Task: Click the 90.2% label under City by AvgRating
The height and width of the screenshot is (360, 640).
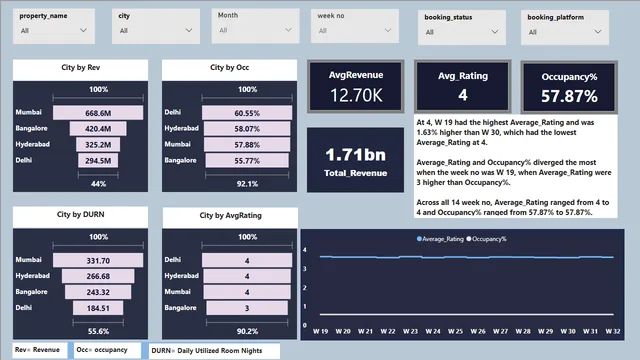Action: 247,331
